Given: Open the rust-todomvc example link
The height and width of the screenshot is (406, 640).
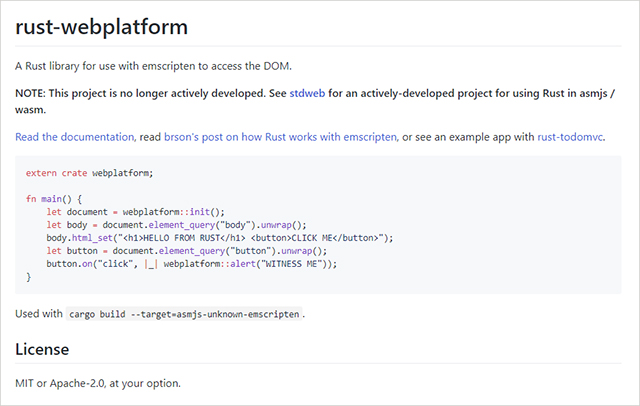Looking at the screenshot, I should [x=570, y=137].
